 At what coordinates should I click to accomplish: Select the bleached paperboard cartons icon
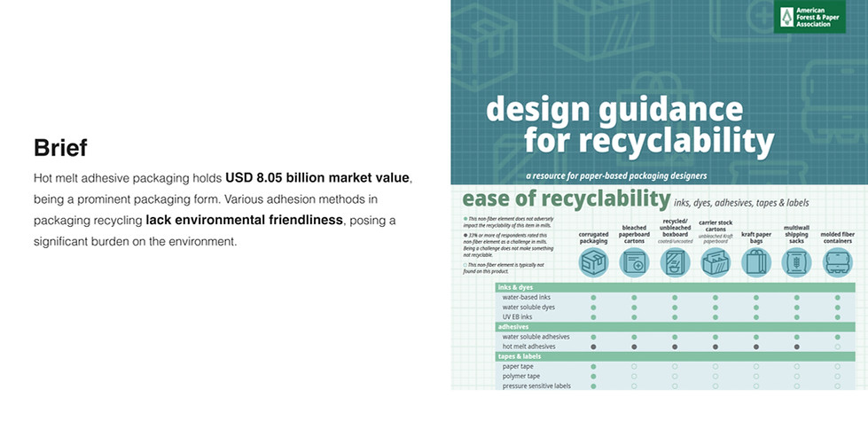(634, 262)
